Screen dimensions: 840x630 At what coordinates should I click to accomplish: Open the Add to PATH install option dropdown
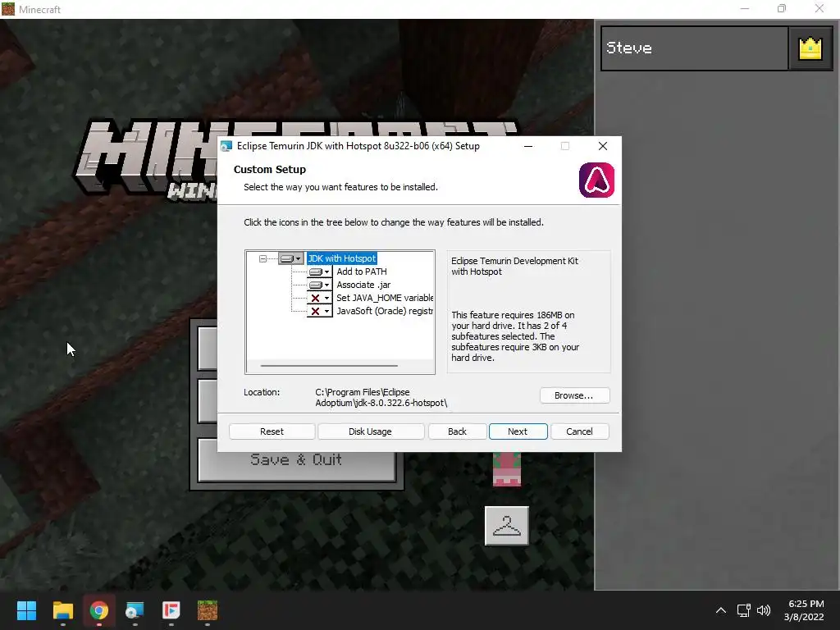tap(319, 272)
